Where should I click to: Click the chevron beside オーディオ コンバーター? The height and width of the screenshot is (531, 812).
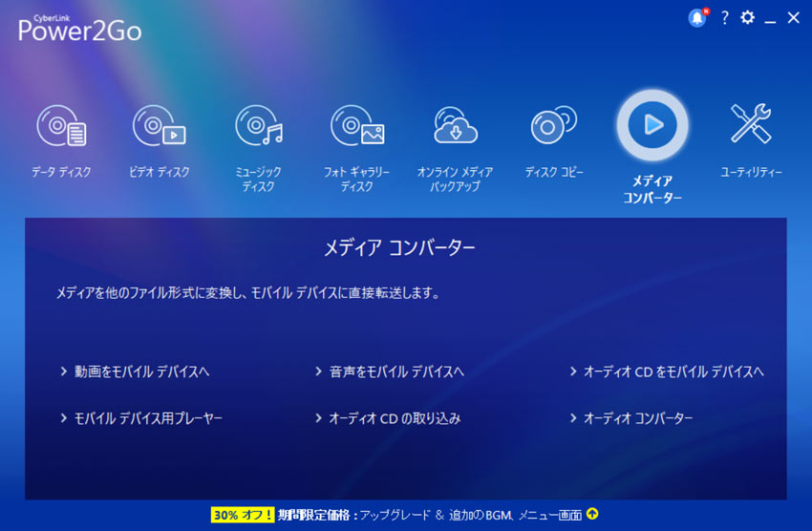[573, 417]
